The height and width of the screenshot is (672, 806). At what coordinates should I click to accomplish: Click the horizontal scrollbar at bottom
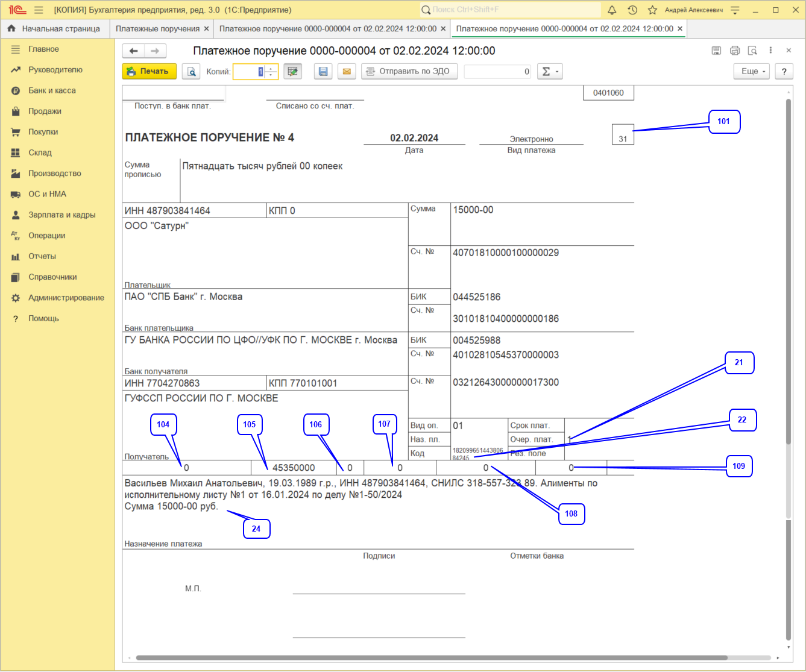point(432,658)
